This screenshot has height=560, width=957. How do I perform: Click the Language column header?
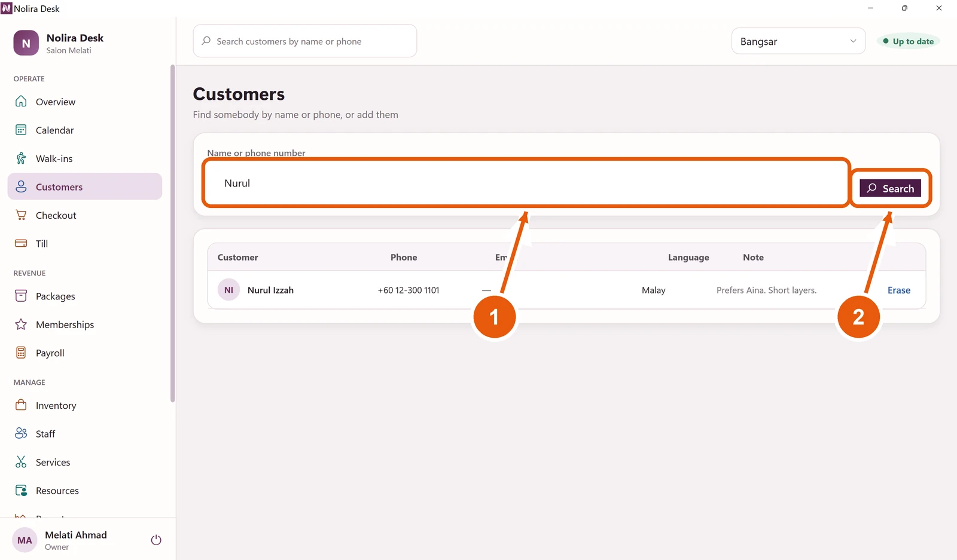click(x=688, y=257)
